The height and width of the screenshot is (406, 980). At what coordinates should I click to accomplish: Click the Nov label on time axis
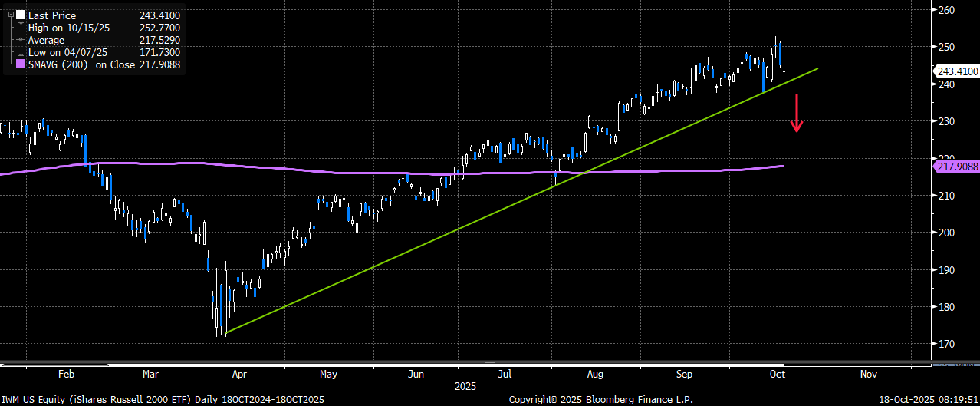[868, 374]
